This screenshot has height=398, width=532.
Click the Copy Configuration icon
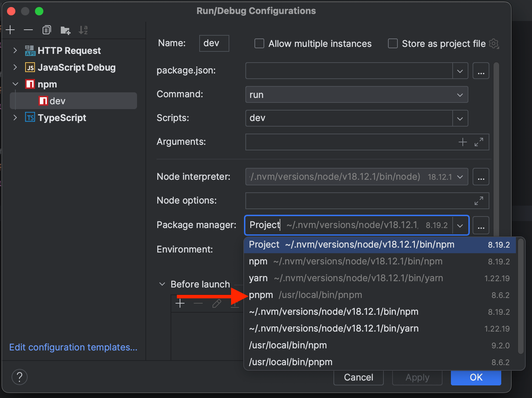click(46, 30)
